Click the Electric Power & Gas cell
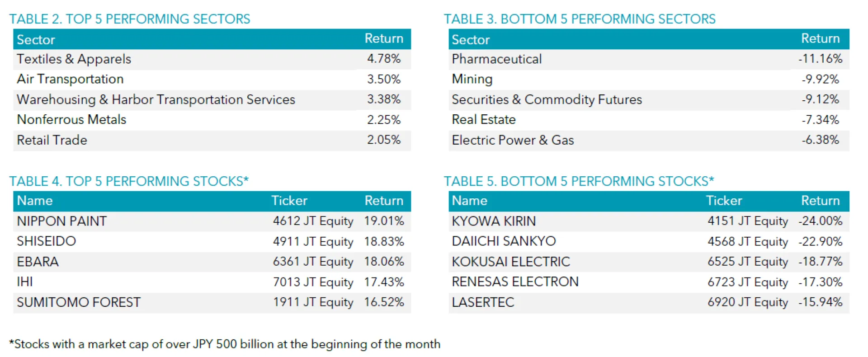The image size is (868, 357). [513, 140]
